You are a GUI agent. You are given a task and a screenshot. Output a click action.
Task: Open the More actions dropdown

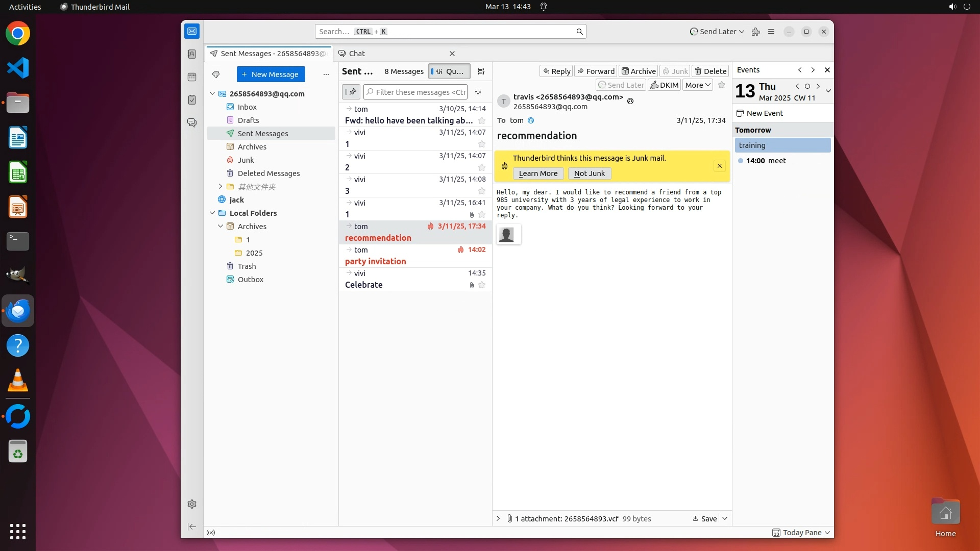point(698,85)
